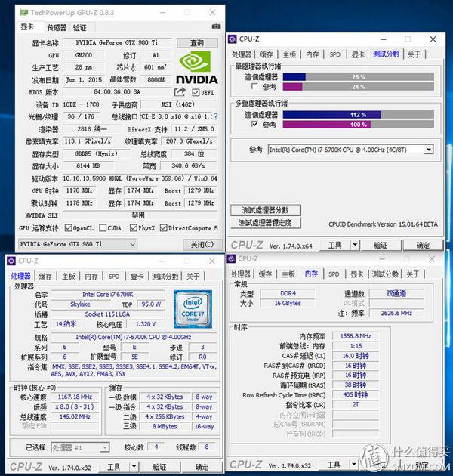Toggle the UEFI checkbox in GPU-Z

click(196, 92)
